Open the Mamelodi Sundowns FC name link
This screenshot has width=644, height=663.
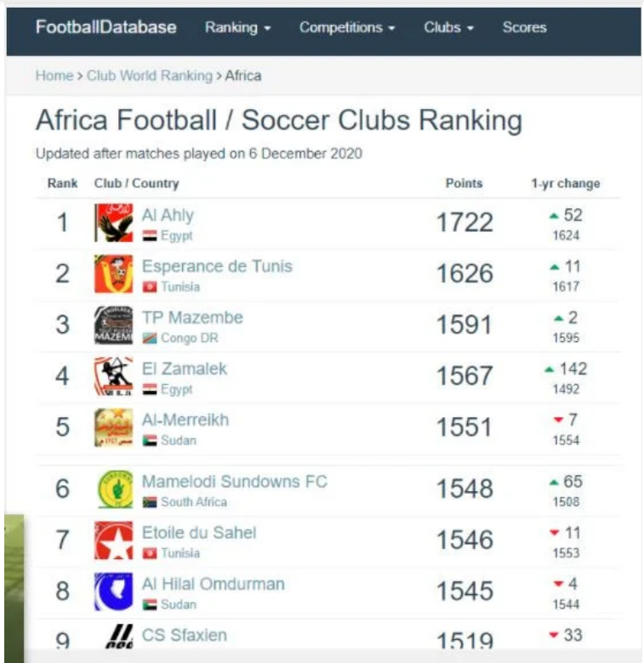[234, 482]
